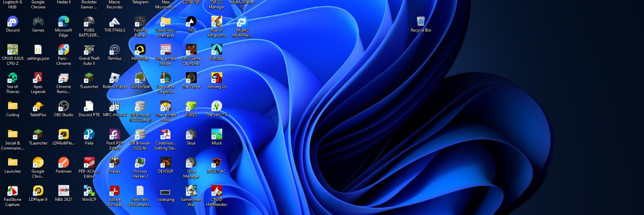Select the settings.json file
The width and height of the screenshot is (644, 215).
38,49
